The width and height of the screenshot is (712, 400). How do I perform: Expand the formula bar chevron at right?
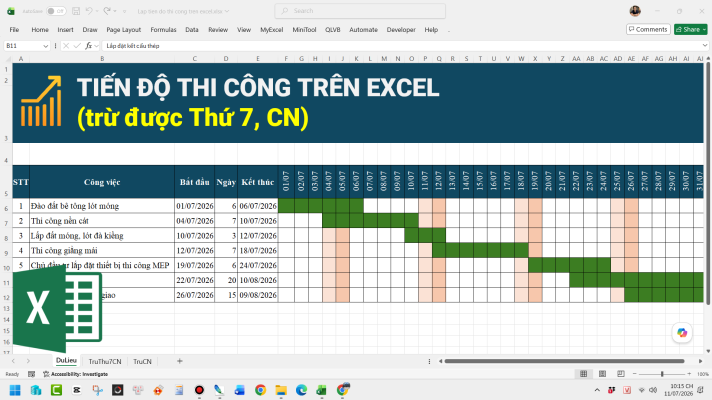705,45
